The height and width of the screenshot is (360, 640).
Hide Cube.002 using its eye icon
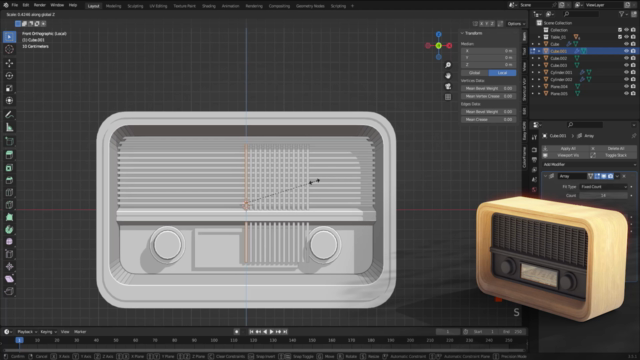(x=626, y=58)
